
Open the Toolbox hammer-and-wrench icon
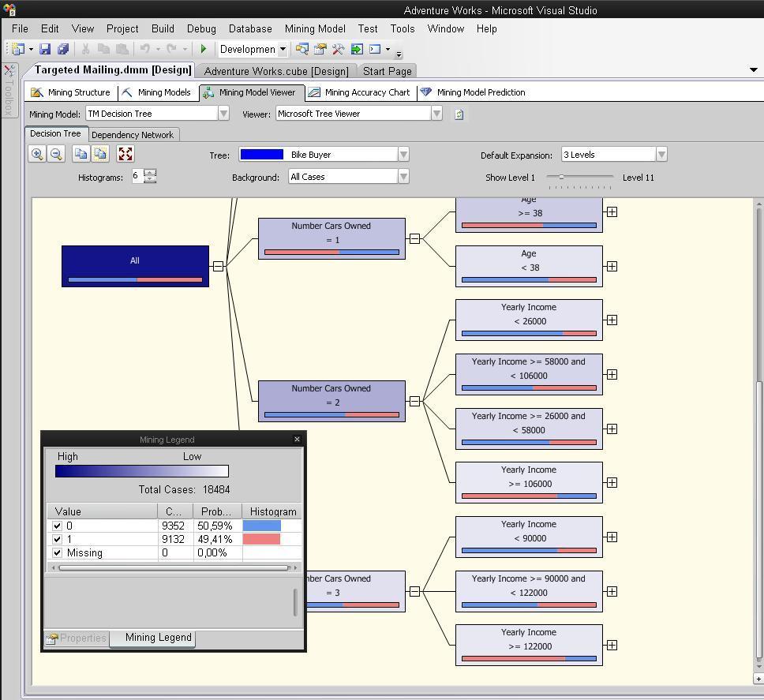coord(338,49)
